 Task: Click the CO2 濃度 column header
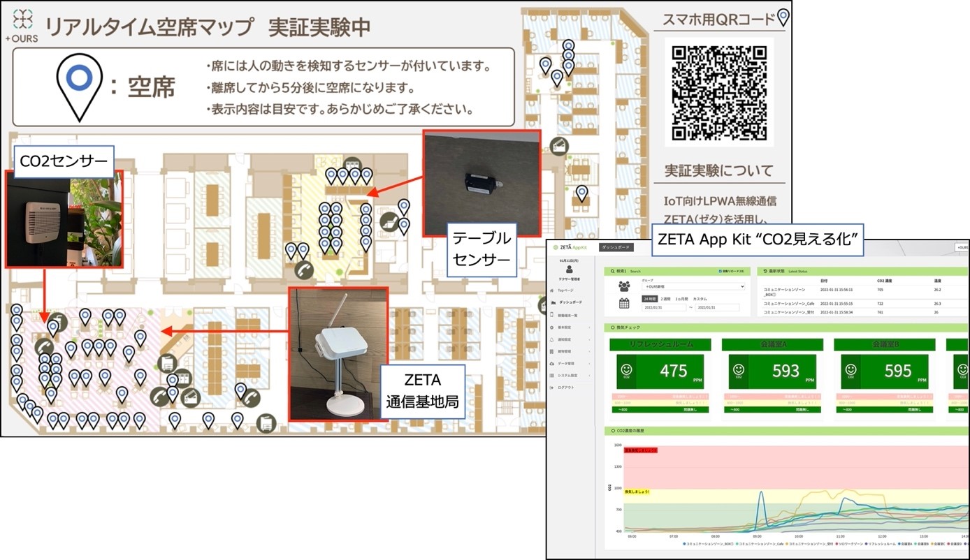886,281
